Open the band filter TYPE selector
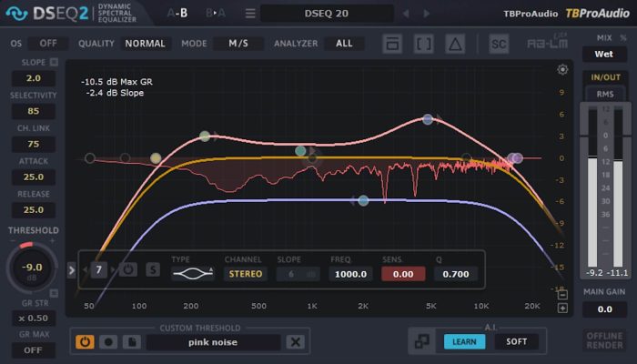Viewport: 637px width, 364px height. (x=193, y=274)
